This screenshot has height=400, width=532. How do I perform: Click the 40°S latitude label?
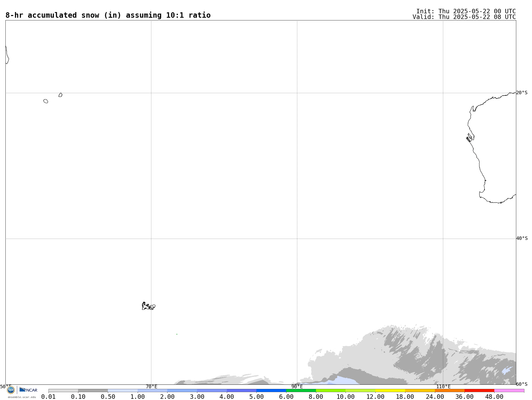[x=522, y=238]
